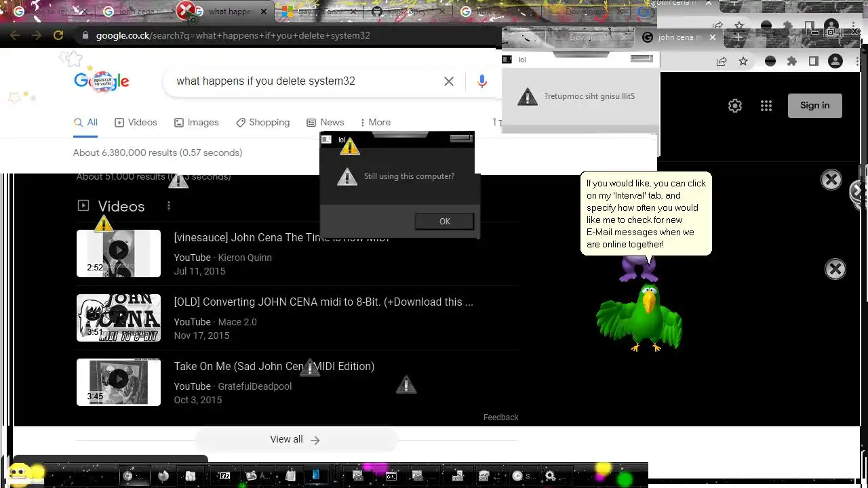Click the circular X button beside the parrot
The image size is (868, 488).
click(x=835, y=269)
